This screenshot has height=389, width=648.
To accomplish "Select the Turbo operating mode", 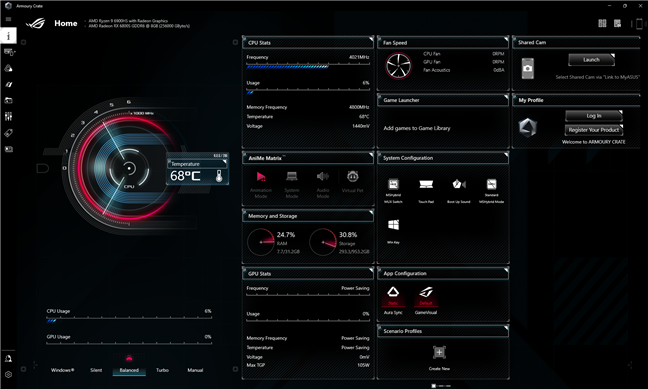I will (162, 370).
